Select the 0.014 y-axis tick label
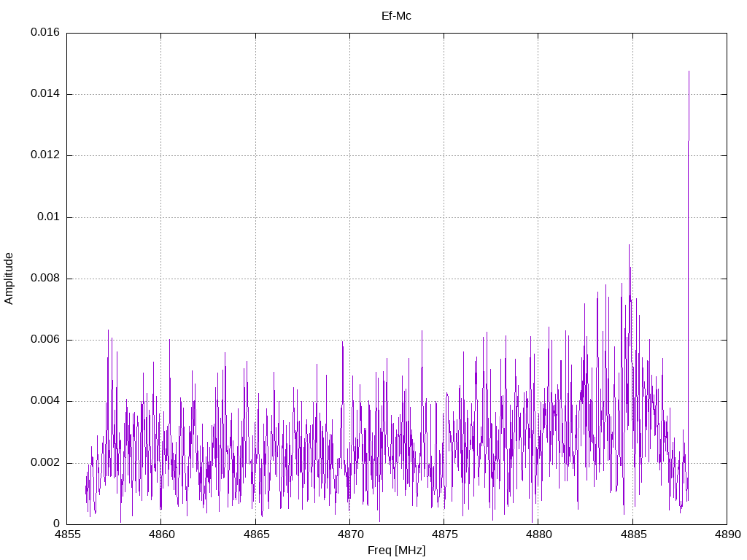 click(45, 94)
